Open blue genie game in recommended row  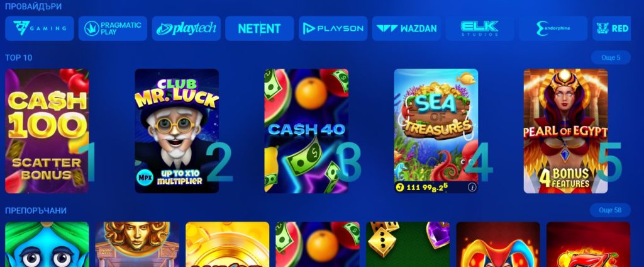point(47,244)
